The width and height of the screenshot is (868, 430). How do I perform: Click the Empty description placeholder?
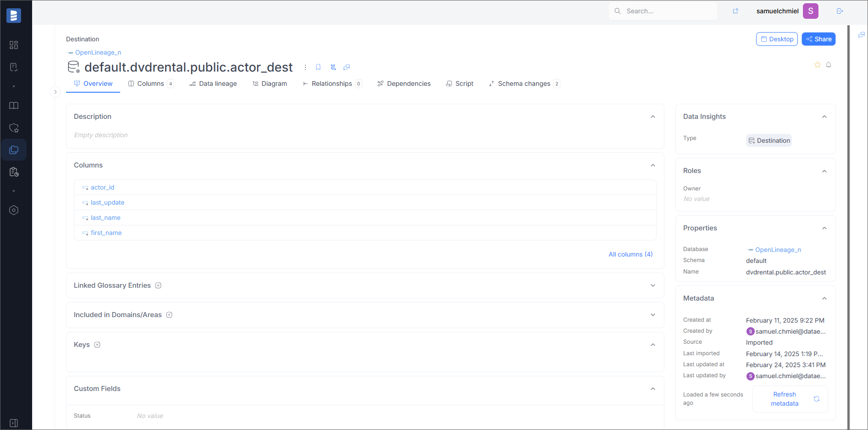pos(101,135)
